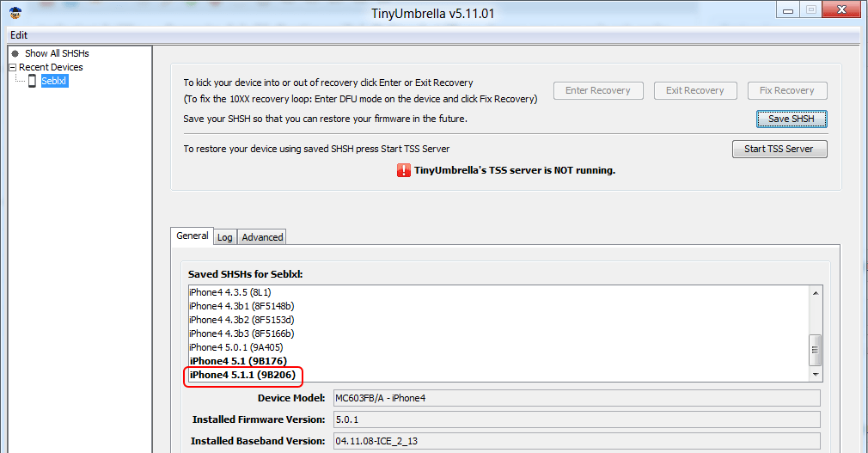Click the Show All SHSHs bullet icon
Image resolution: width=868 pixels, height=453 pixels.
[15, 53]
